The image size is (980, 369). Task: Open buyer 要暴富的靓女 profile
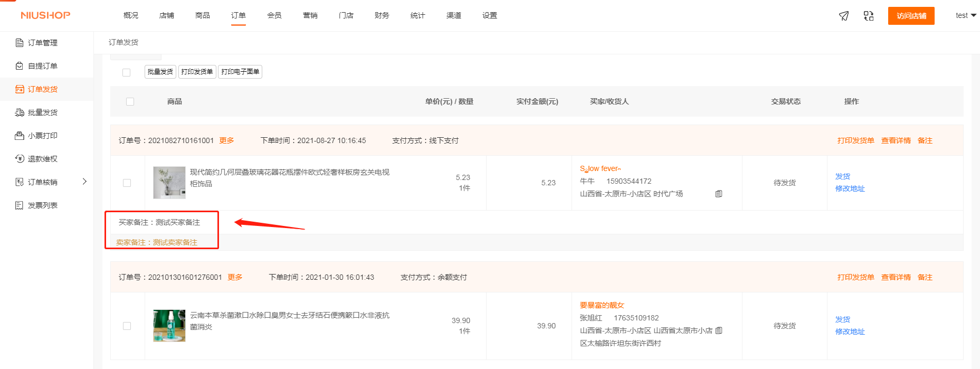pos(602,305)
